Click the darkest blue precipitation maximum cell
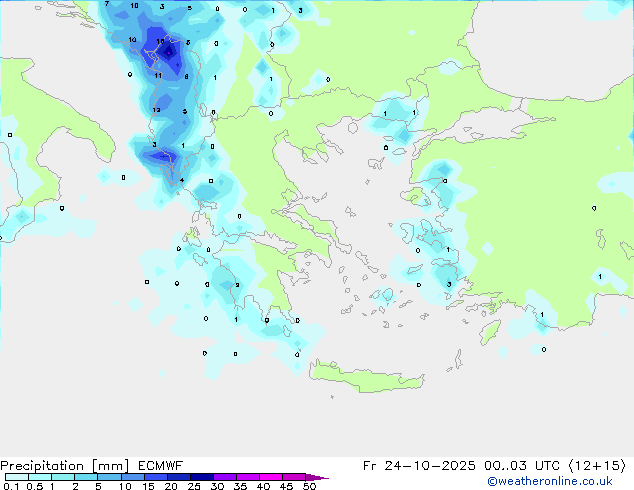 [x=168, y=52]
